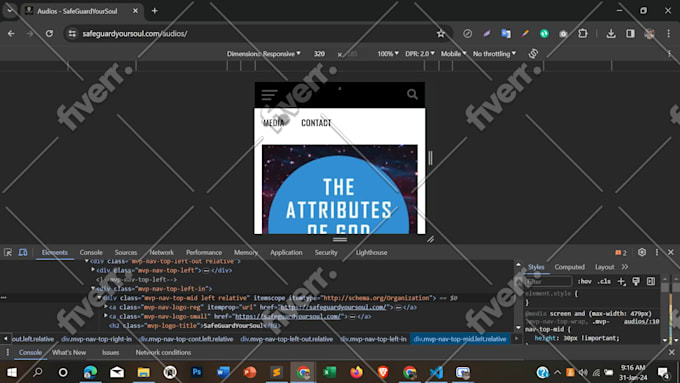The width and height of the screenshot is (680, 383).
Task: Open Network conditions drawer tab
Action: point(163,352)
